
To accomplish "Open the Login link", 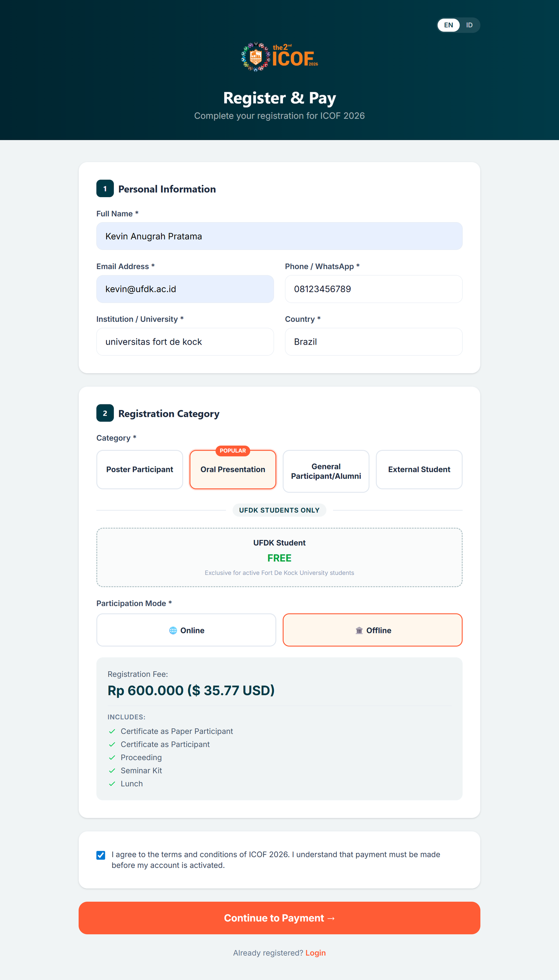I will click(315, 953).
